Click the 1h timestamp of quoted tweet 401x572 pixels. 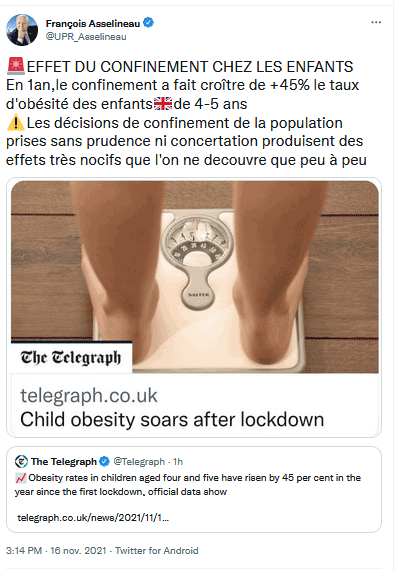click(178, 462)
